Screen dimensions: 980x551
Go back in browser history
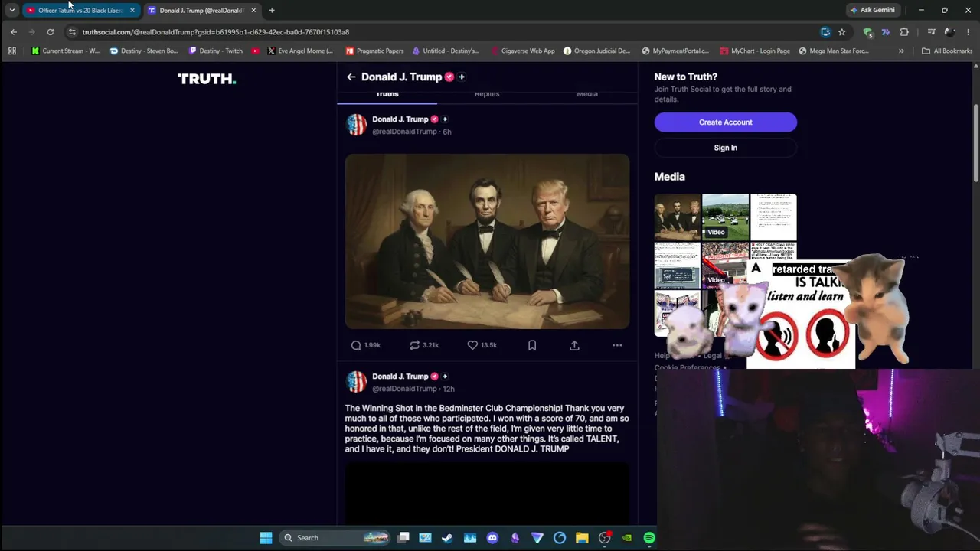(x=14, y=32)
